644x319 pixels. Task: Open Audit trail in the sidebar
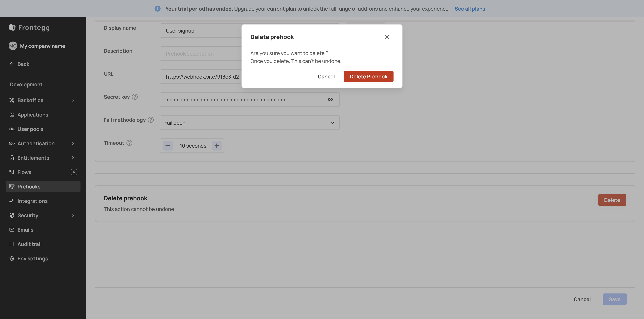(x=29, y=244)
